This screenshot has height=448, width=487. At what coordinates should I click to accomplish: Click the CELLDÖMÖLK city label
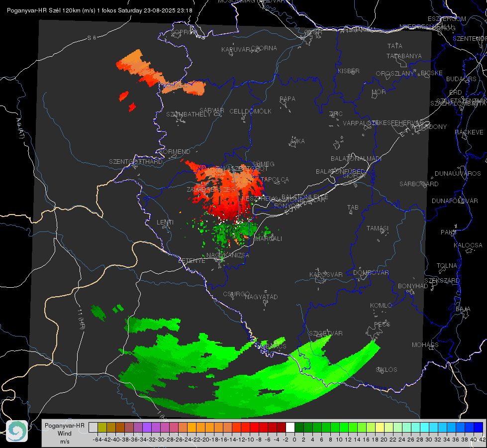click(250, 112)
